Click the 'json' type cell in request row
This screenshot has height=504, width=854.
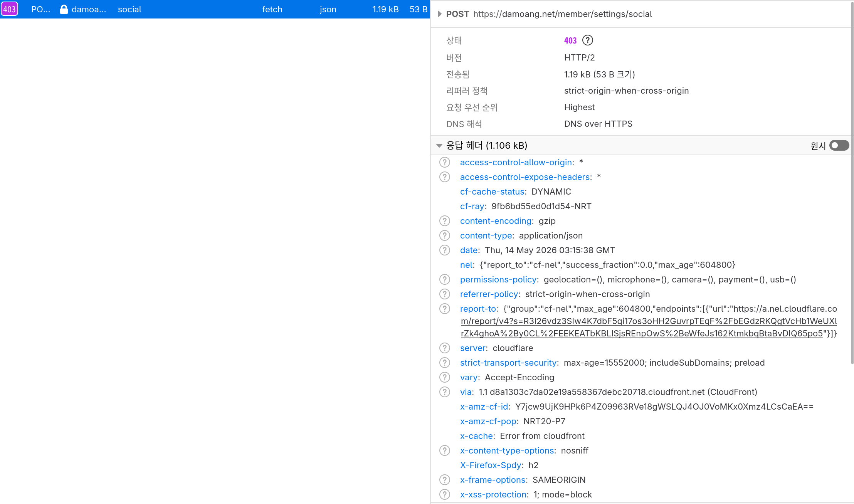tap(328, 9)
